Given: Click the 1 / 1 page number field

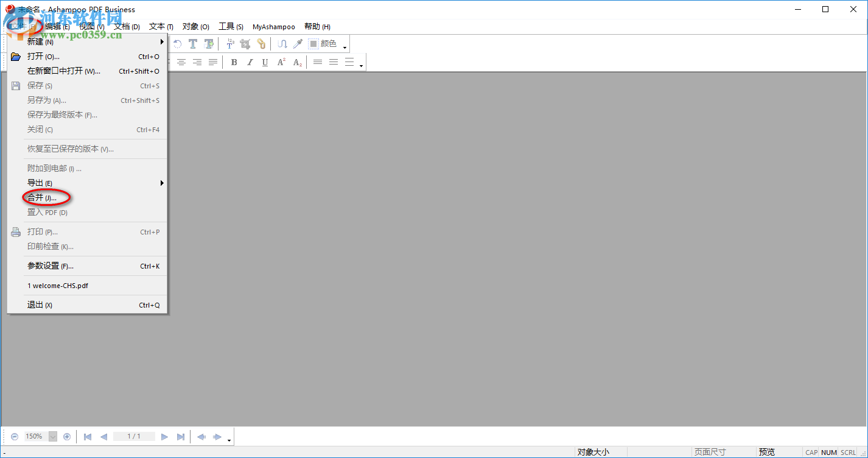Looking at the screenshot, I should [134, 437].
